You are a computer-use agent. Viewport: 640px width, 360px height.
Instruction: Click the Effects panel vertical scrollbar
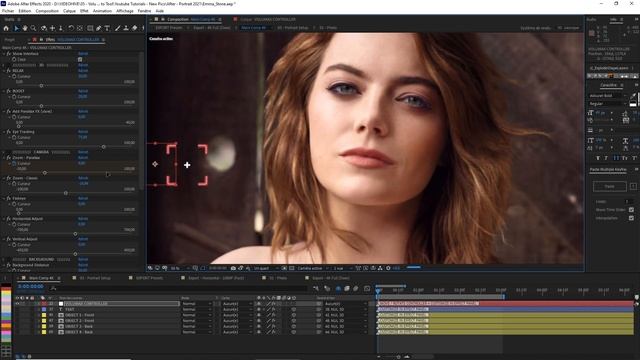142,120
